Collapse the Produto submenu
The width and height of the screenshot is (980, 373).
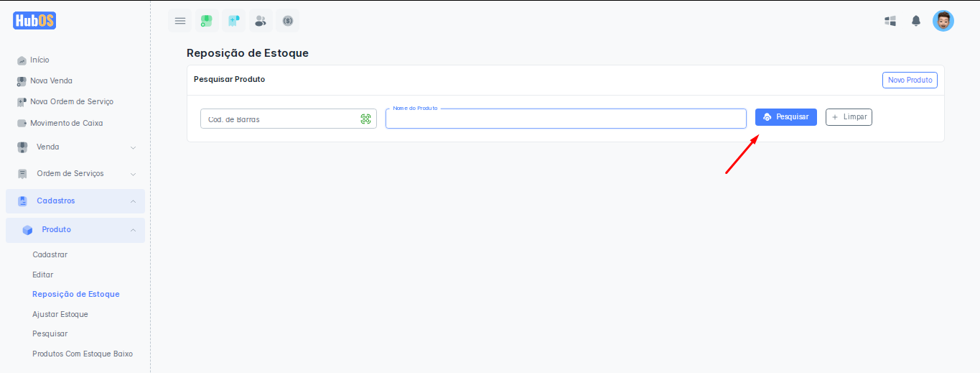(x=75, y=230)
